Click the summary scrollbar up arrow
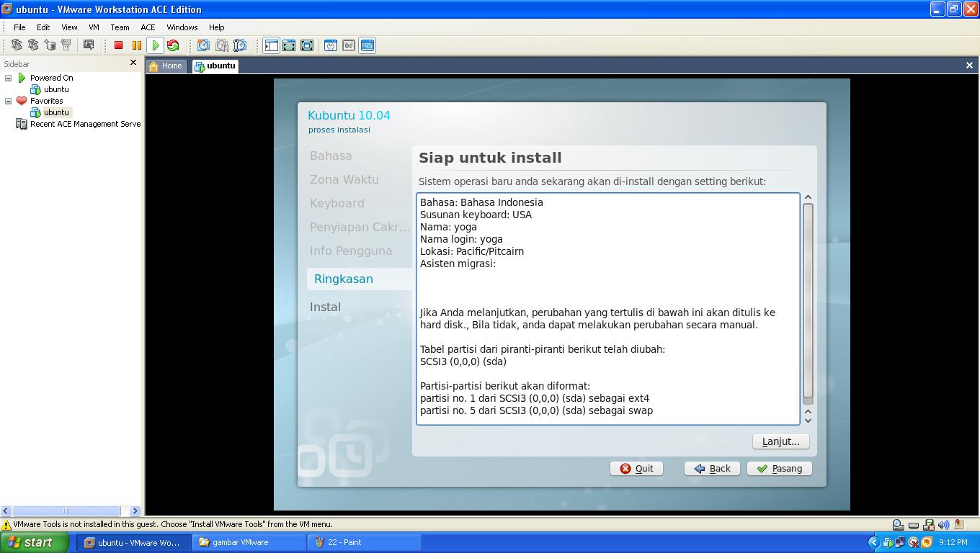Viewport: 980px width, 553px height. click(x=808, y=197)
